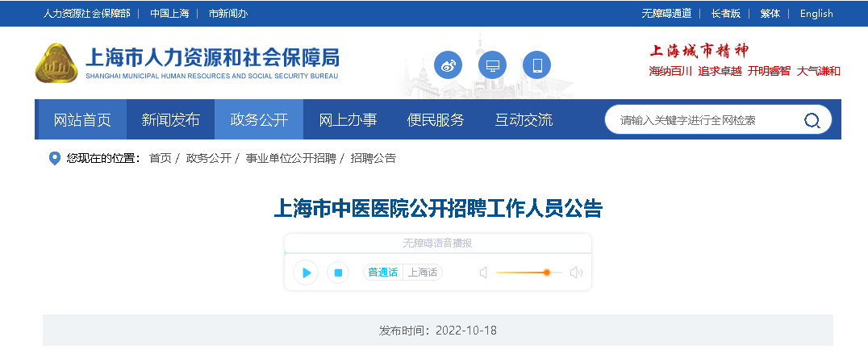868x362 pixels.
Task: Select 普通话 voice language option
Action: [382, 273]
